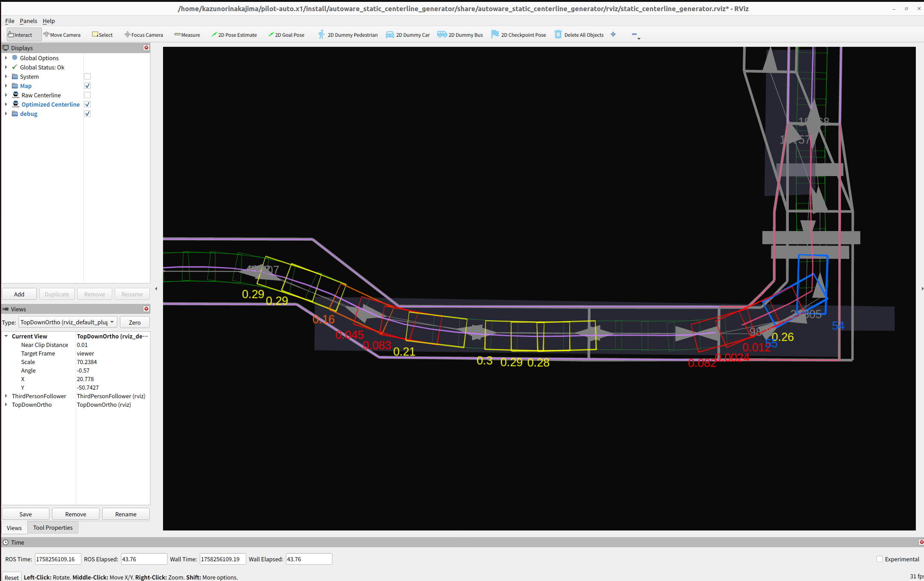Screen dimensions: 924x581
Task: Click the blue plus add-tool icon
Action: pyautogui.click(x=613, y=35)
